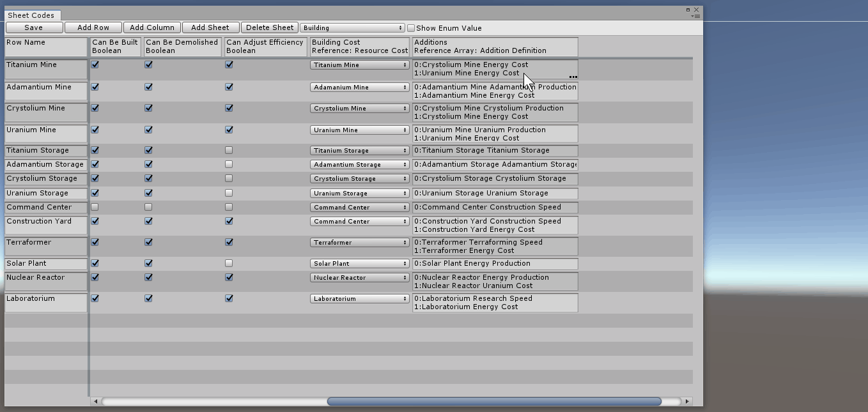This screenshot has width=868, height=412.
Task: Toggle Can Be Demolished for Adamantium Mine
Action: 148,87
